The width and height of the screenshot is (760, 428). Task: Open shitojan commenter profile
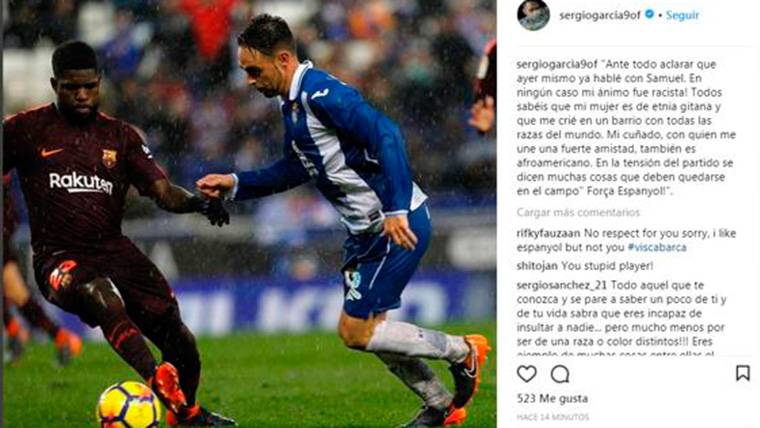[537, 266]
